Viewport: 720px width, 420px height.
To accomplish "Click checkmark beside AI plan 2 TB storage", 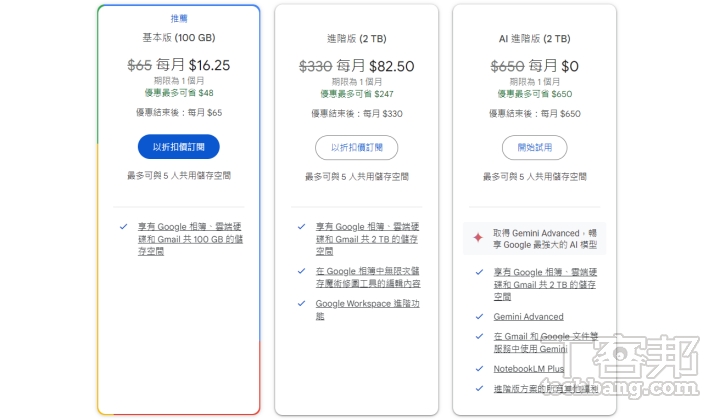I will pyautogui.click(x=479, y=272).
